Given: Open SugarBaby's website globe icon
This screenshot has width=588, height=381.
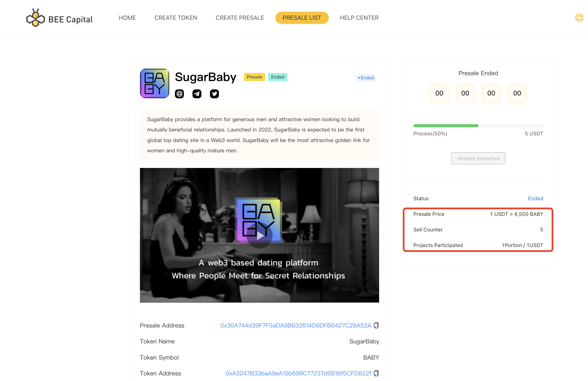Looking at the screenshot, I should 179,94.
